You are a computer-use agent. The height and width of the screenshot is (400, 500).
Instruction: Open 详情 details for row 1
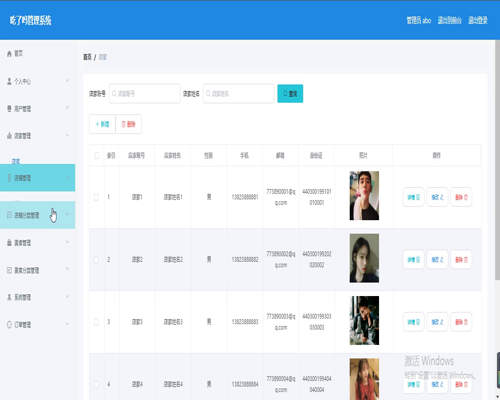[413, 197]
